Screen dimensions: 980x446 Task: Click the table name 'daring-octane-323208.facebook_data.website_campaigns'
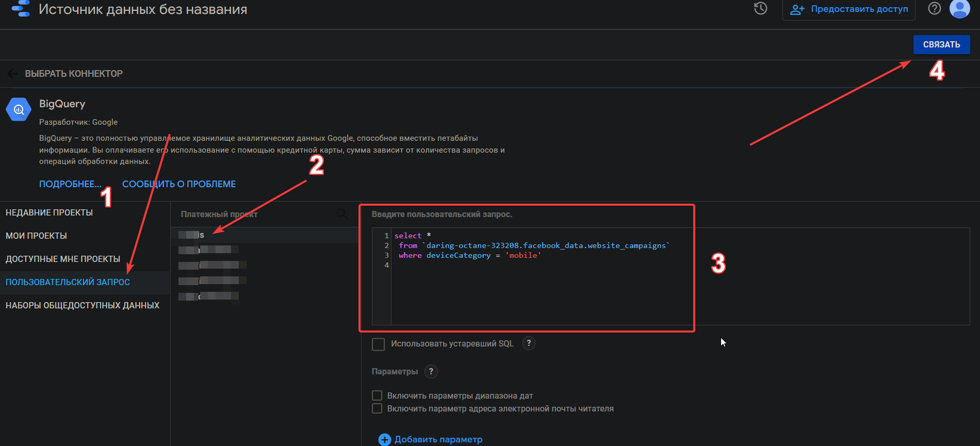pyautogui.click(x=546, y=245)
